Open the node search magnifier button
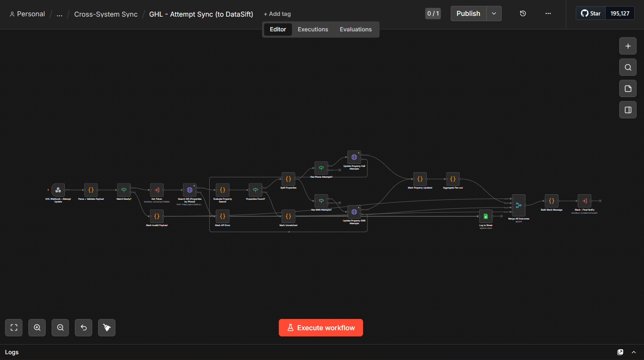Viewport: 644px width, 360px height. pyautogui.click(x=628, y=67)
